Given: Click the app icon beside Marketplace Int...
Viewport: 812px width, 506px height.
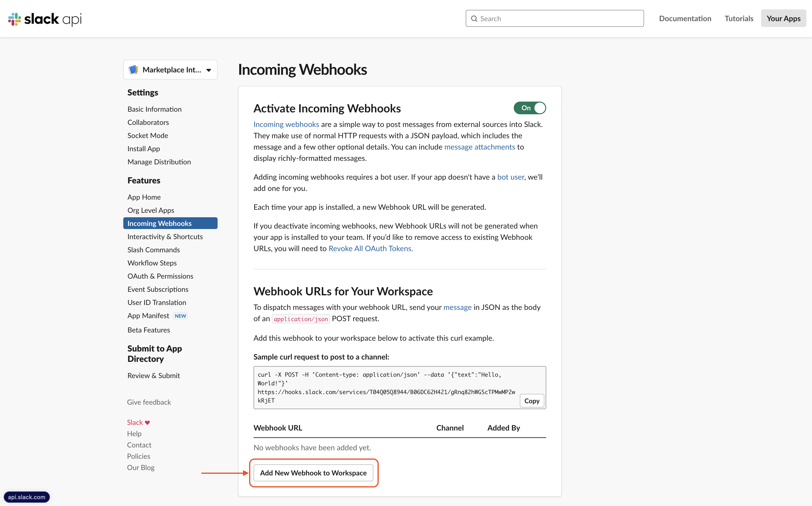Looking at the screenshot, I should click(x=133, y=69).
